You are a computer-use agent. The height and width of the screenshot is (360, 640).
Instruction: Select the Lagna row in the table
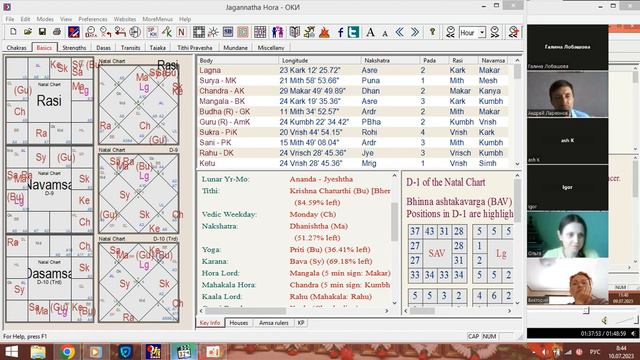(x=353, y=70)
